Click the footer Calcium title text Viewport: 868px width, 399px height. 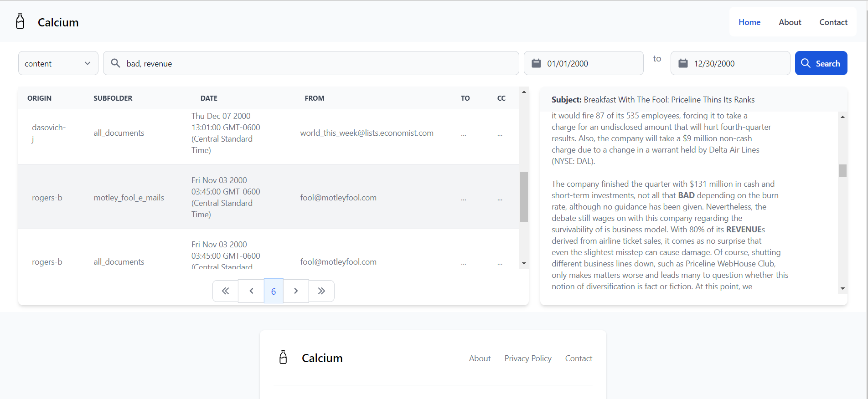pos(322,358)
